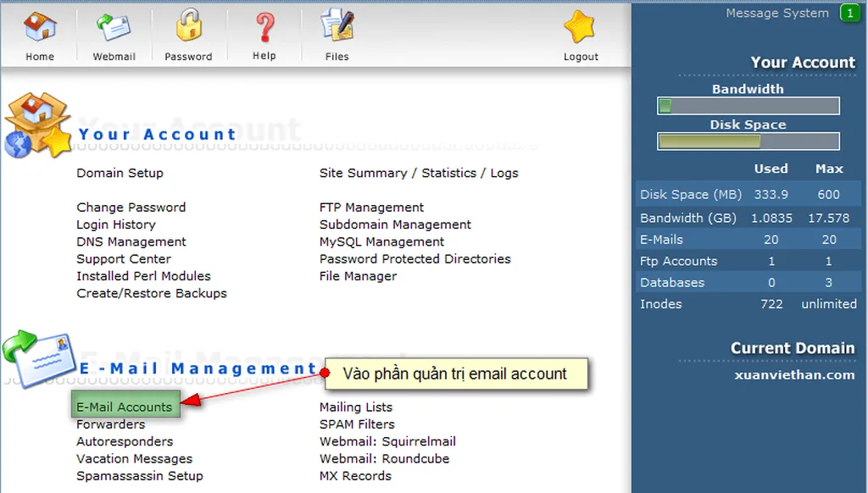Click the Webmail toolbar label
The image size is (868, 493).
(x=114, y=57)
